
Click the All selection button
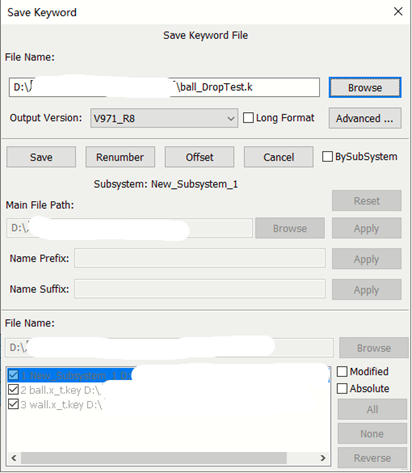coord(372,409)
